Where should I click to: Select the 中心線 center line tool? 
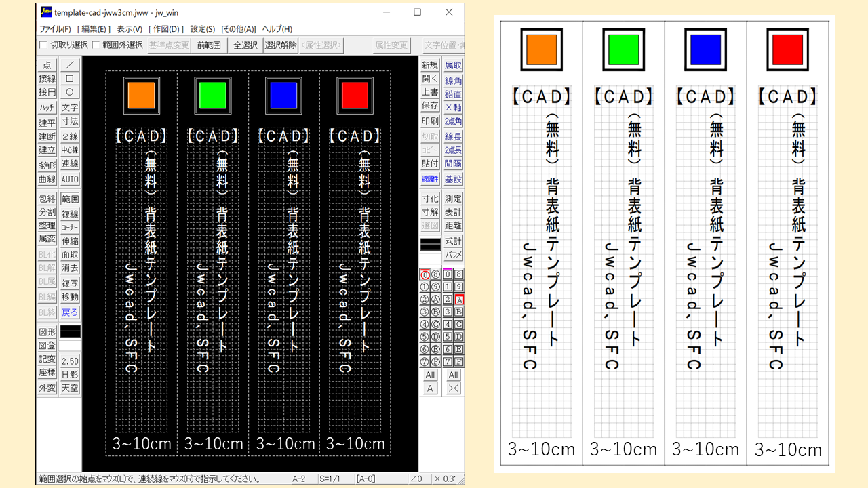[70, 150]
